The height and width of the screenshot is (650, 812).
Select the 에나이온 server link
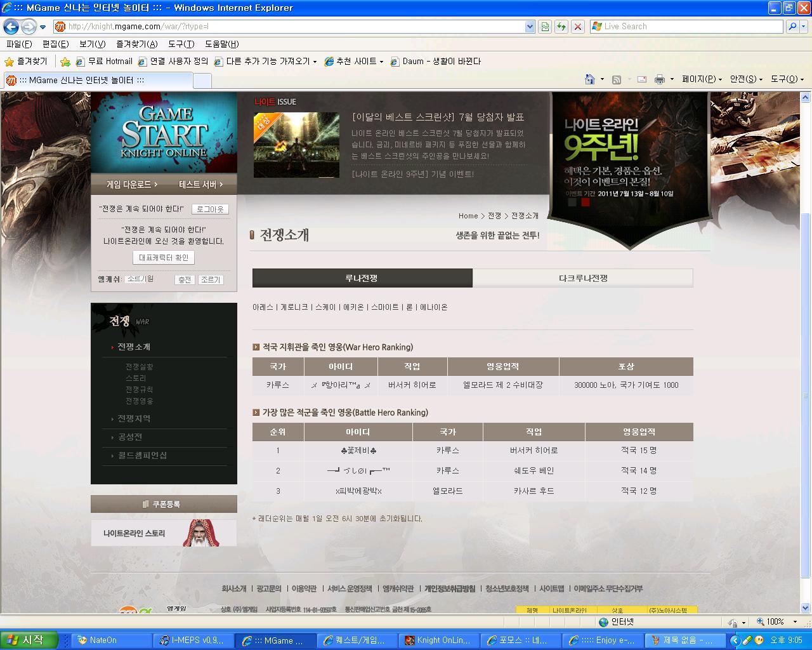tap(434, 307)
